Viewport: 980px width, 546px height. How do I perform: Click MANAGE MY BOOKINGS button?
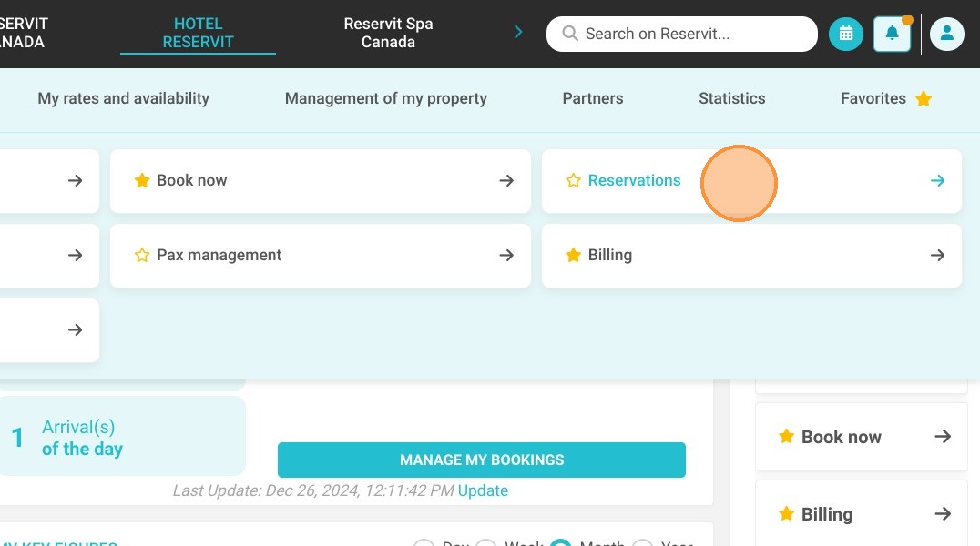481,460
